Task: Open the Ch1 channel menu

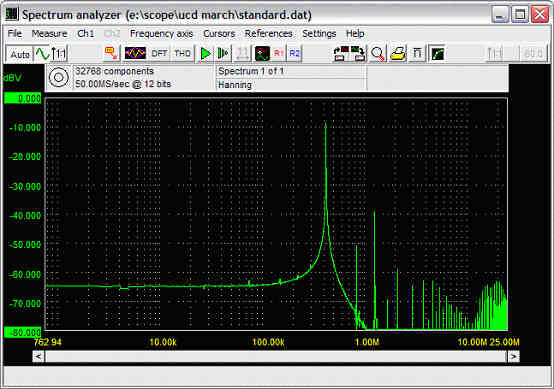Action: (x=86, y=34)
